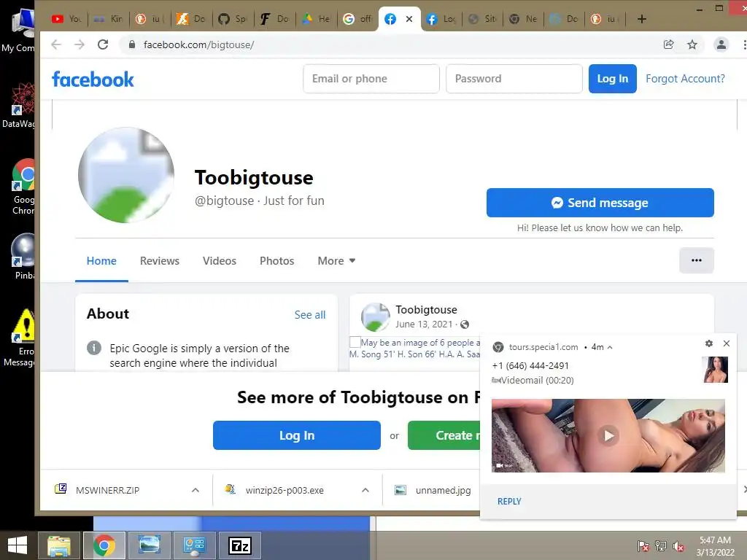Click the share page icon in address bar
Image resolution: width=747 pixels, height=560 pixels.
click(x=668, y=44)
